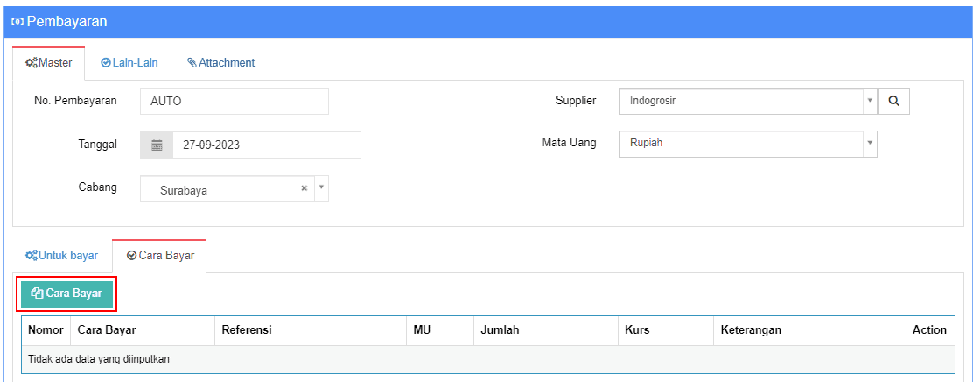Expand the Cabang dropdown arrow
The image size is (980, 382).
click(321, 187)
